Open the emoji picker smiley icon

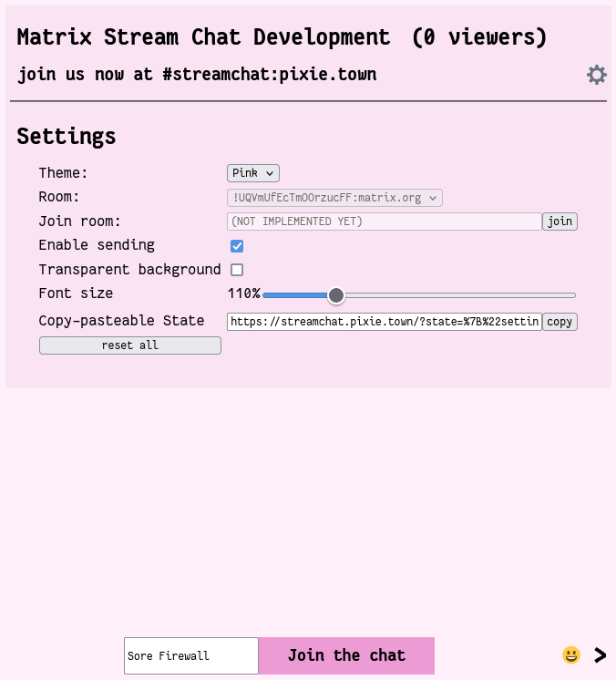tap(571, 655)
